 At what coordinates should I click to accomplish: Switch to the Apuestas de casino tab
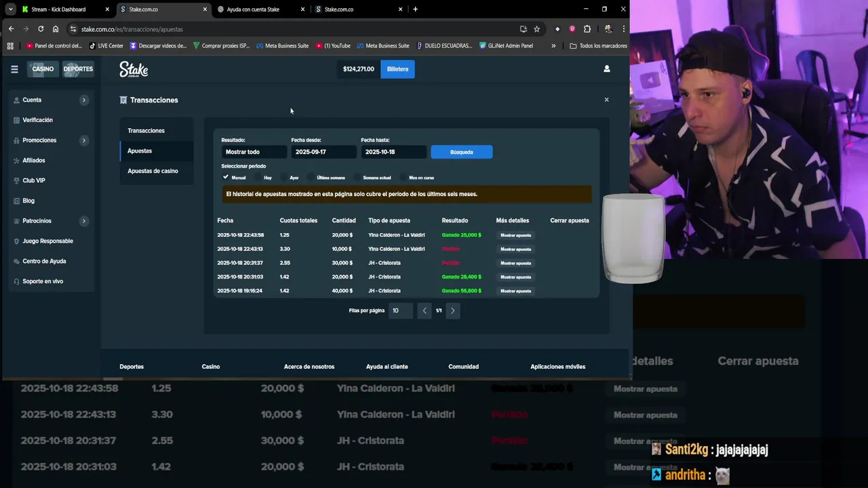[x=157, y=171]
